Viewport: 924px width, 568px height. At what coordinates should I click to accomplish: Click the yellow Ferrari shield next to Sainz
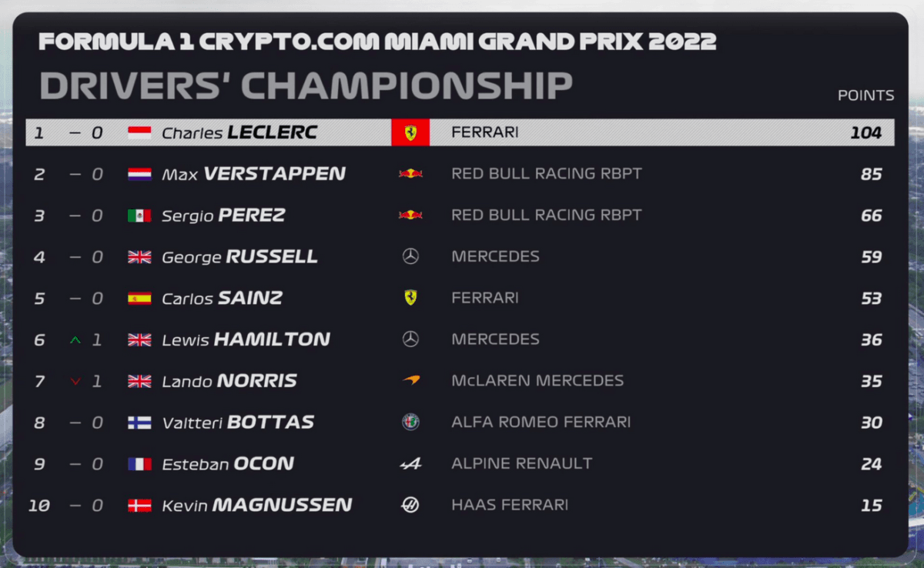[x=410, y=298]
